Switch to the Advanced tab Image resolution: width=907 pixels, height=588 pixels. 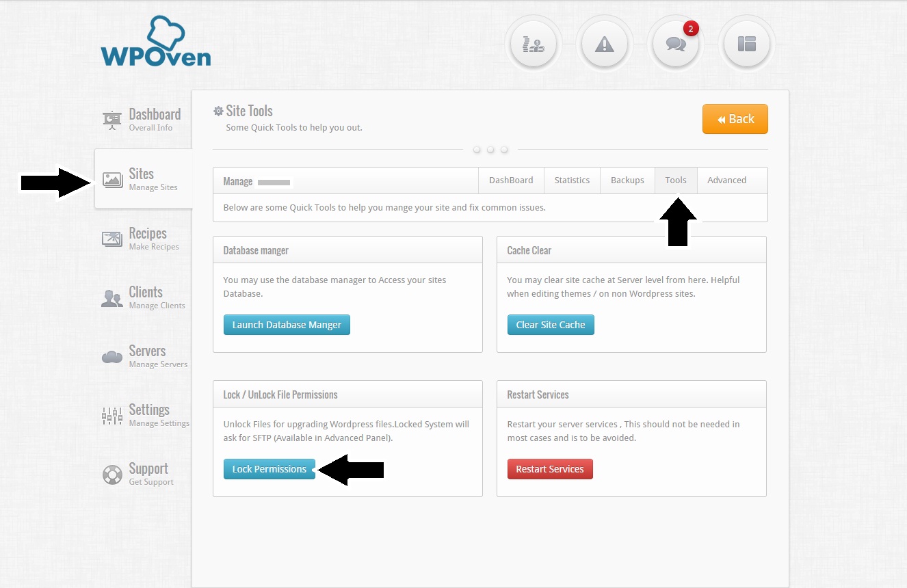point(726,181)
